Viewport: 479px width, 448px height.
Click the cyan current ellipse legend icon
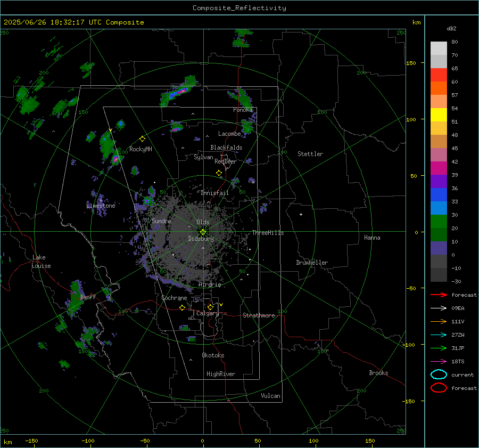point(439,374)
